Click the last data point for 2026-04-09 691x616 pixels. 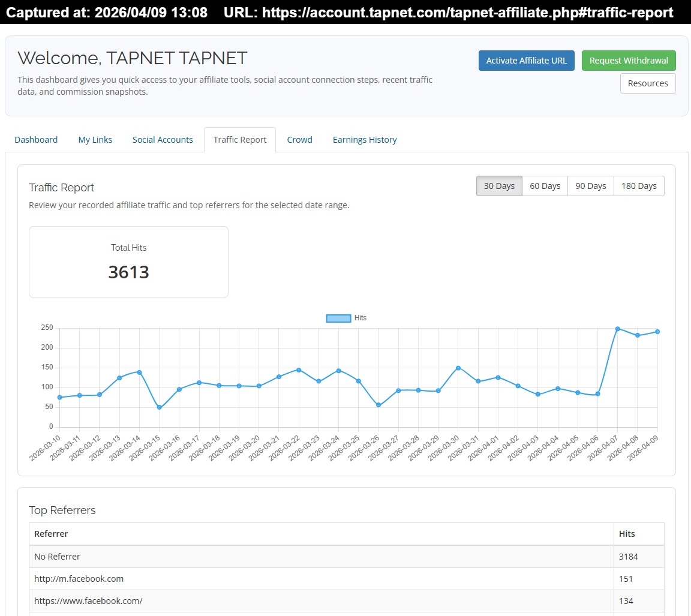(x=657, y=332)
